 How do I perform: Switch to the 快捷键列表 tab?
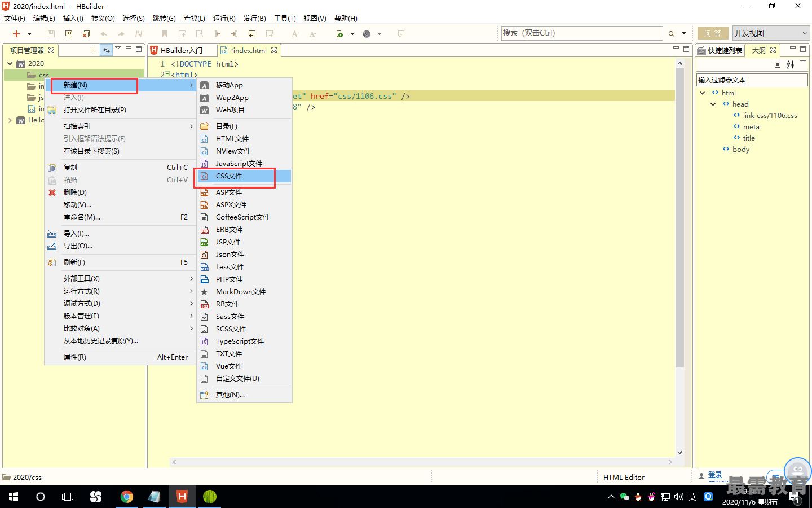click(720, 50)
